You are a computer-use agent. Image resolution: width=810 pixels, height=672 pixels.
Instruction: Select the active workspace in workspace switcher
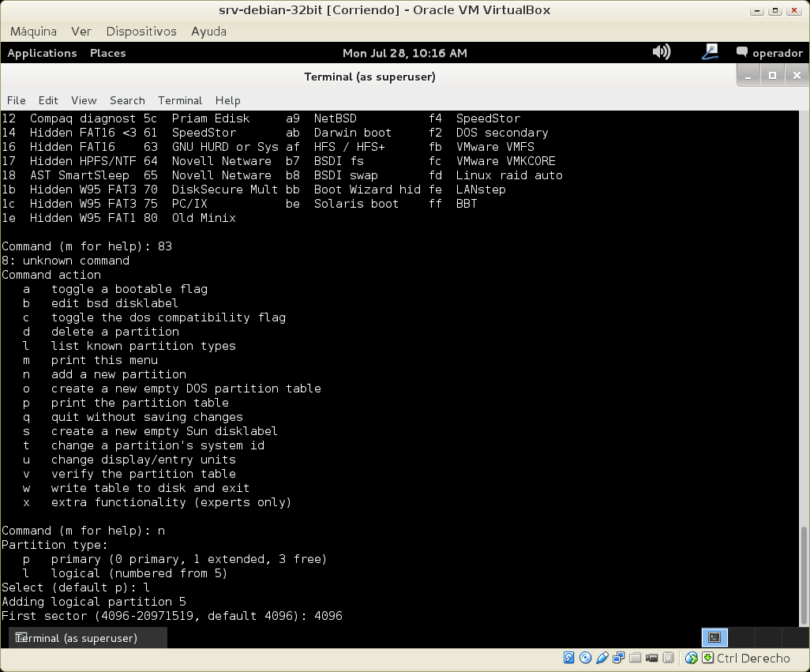point(714,637)
